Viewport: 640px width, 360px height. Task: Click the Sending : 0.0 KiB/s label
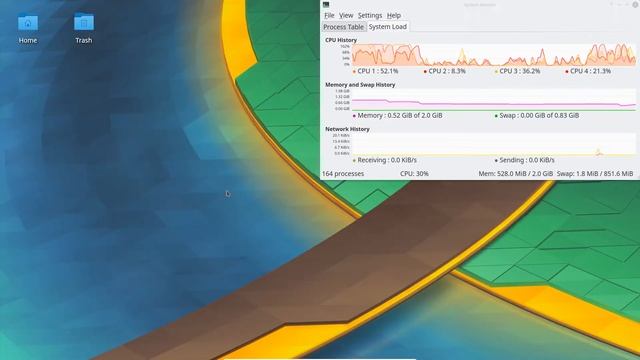pos(524,160)
